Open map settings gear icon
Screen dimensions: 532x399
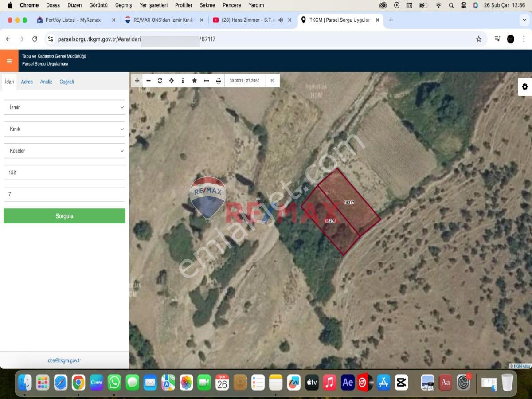click(x=525, y=87)
